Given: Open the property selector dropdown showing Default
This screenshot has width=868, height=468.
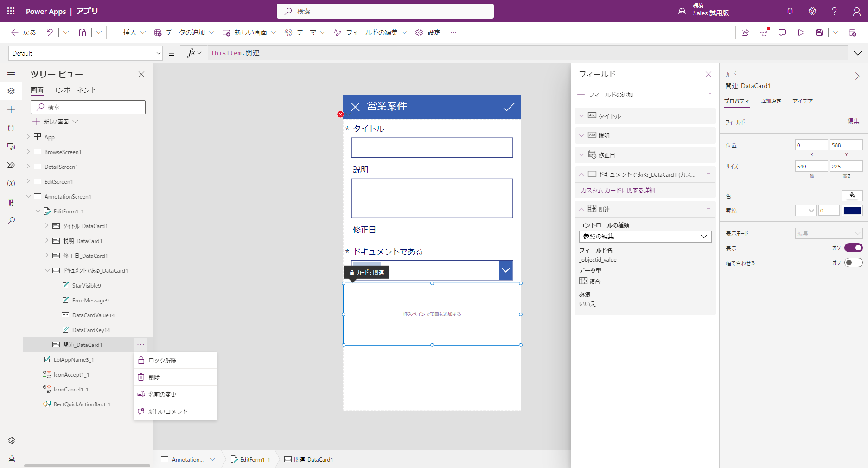Looking at the screenshot, I should click(x=85, y=53).
